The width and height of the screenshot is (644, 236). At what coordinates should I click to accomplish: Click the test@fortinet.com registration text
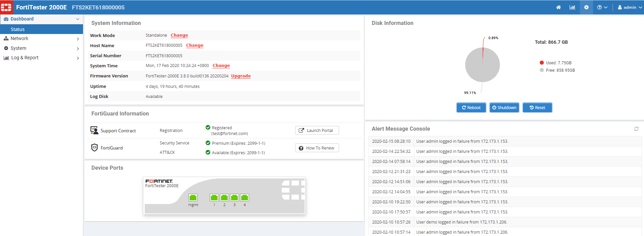click(x=230, y=134)
